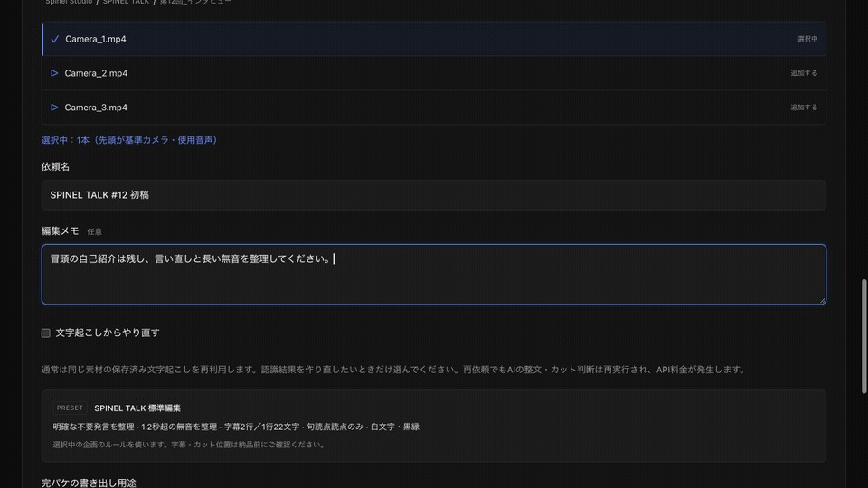This screenshot has width=868, height=488.
Task: Click the 選択中：1本 selection summary text
Action: pos(130,140)
